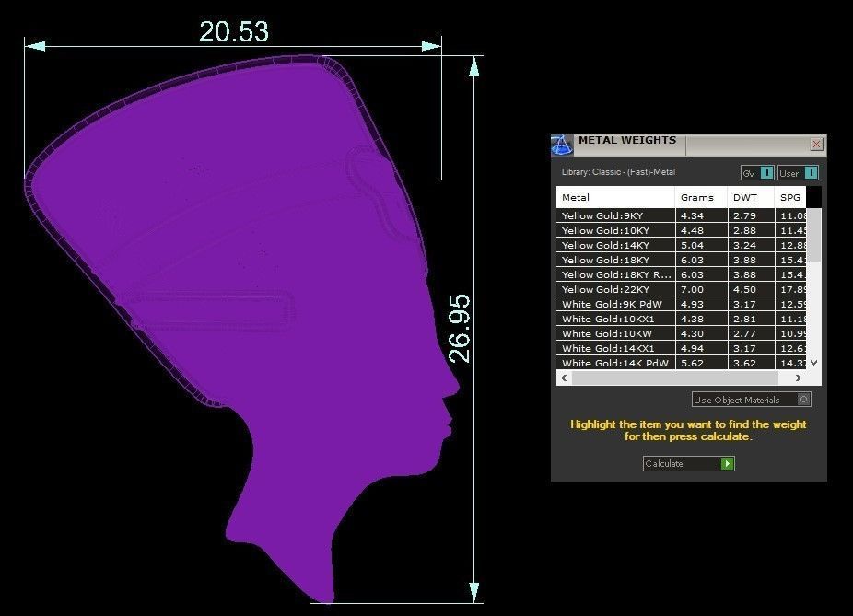This screenshot has width=853, height=616.
Task: Select the Yellow Gold:10KY row
Action: click(x=681, y=230)
